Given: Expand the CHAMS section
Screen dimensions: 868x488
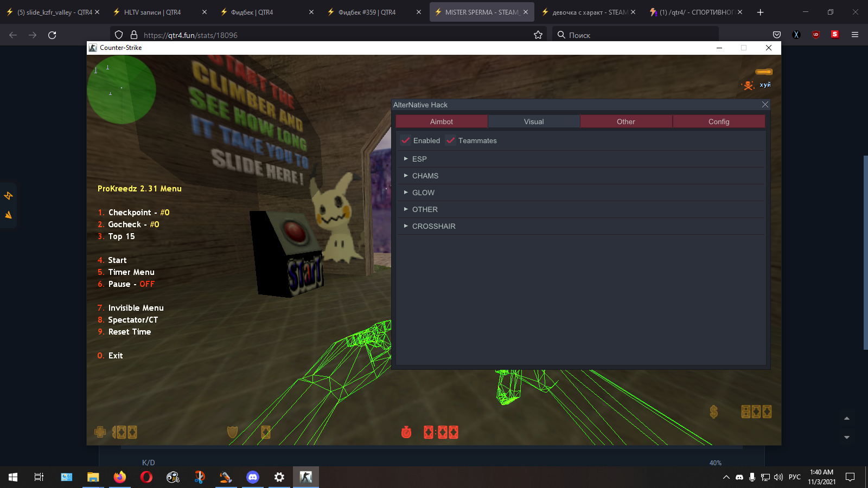Looking at the screenshot, I should pos(580,176).
